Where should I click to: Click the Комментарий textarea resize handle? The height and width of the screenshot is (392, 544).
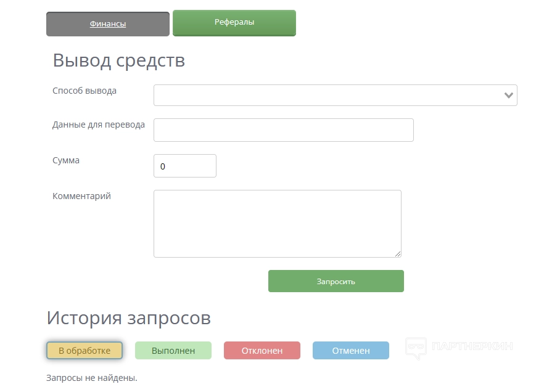tap(398, 254)
